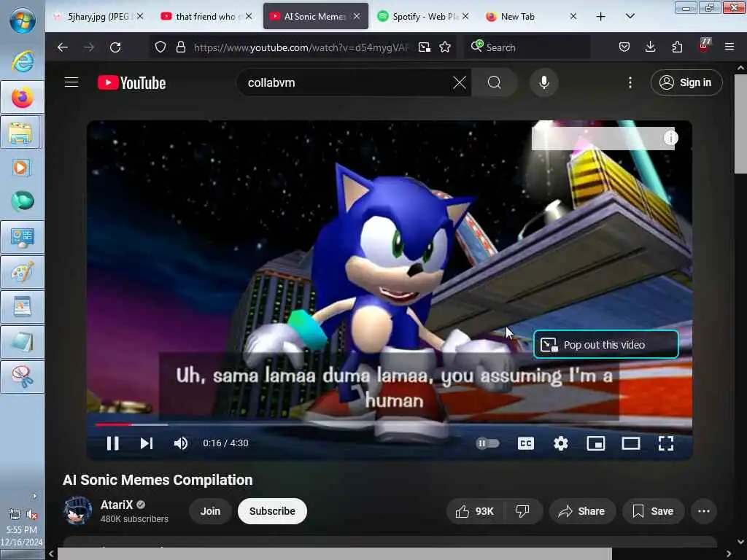747x560 pixels.
Task: Open video settings gear
Action: [561, 443]
